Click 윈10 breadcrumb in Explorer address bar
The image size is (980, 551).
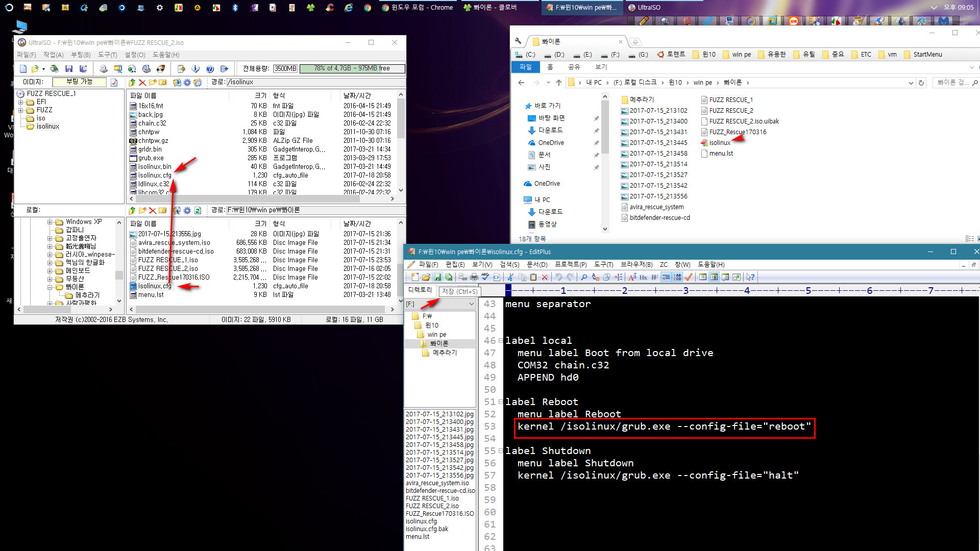[675, 83]
